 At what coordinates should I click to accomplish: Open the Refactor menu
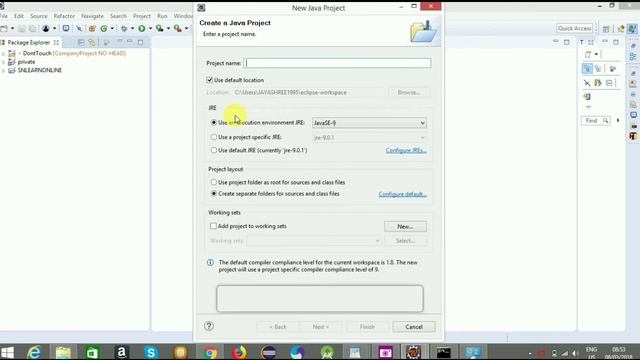pyautogui.click(x=64, y=16)
